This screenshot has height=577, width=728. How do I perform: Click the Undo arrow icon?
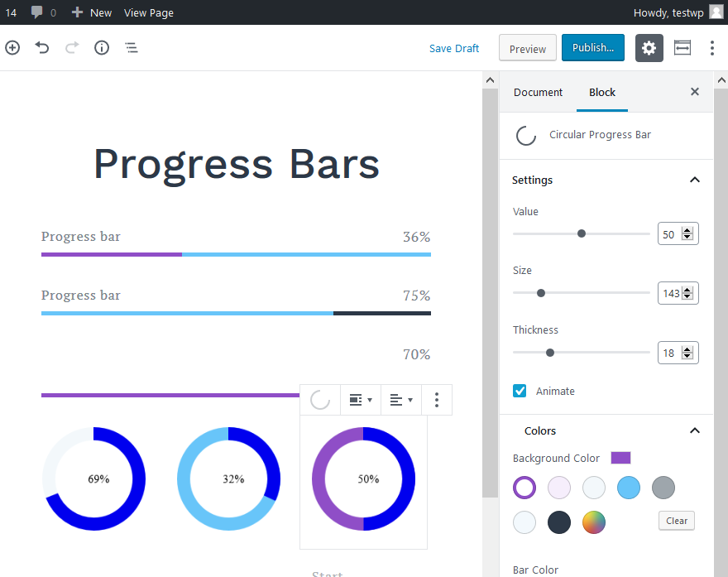42,48
